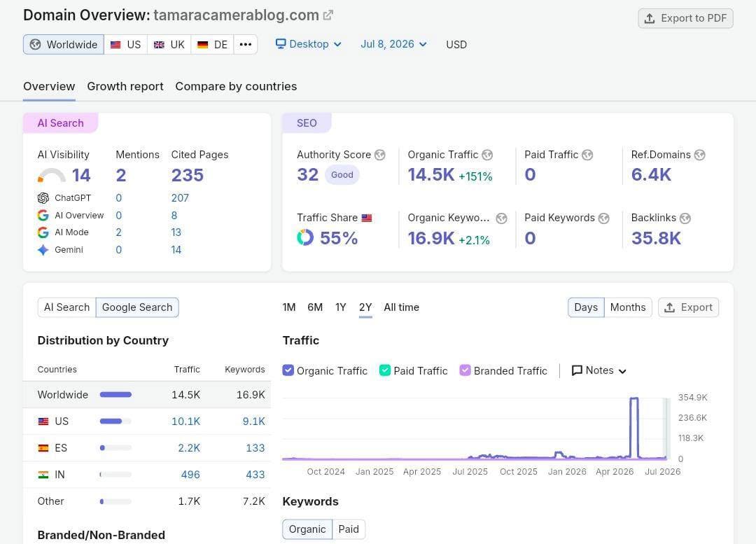Open the Jul 8, 2026 date picker
756x544 pixels.
click(393, 44)
